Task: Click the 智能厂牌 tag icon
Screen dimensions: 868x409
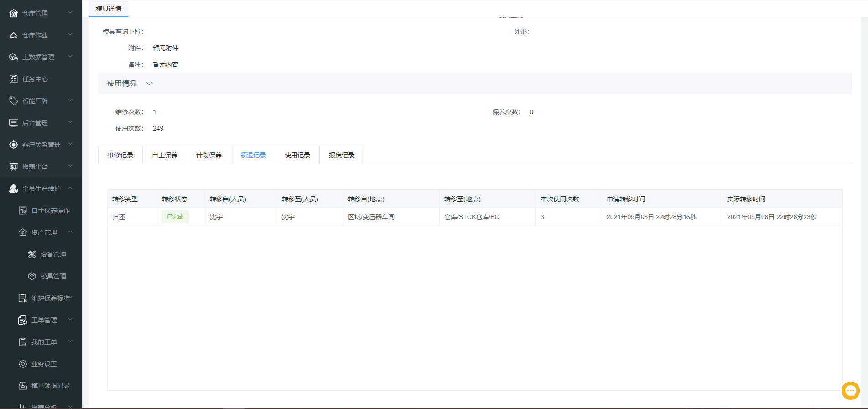Action: 14,101
